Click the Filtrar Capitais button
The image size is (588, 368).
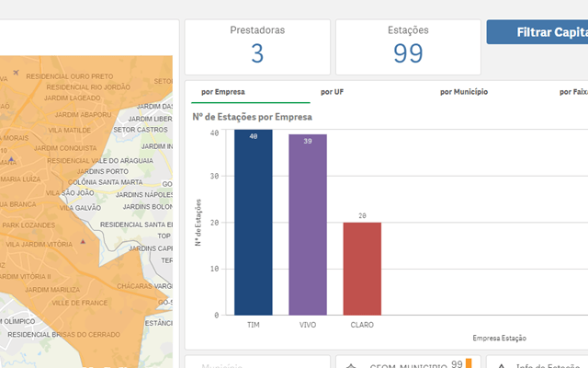click(537, 32)
